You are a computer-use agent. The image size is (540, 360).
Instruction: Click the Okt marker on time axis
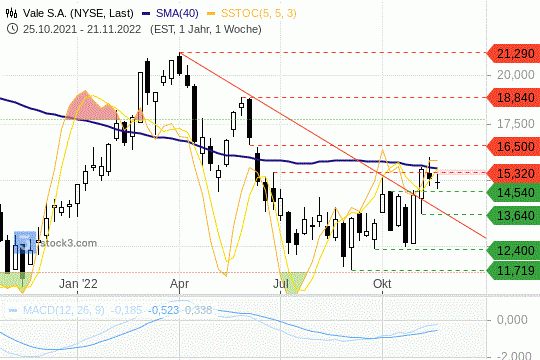point(382,284)
